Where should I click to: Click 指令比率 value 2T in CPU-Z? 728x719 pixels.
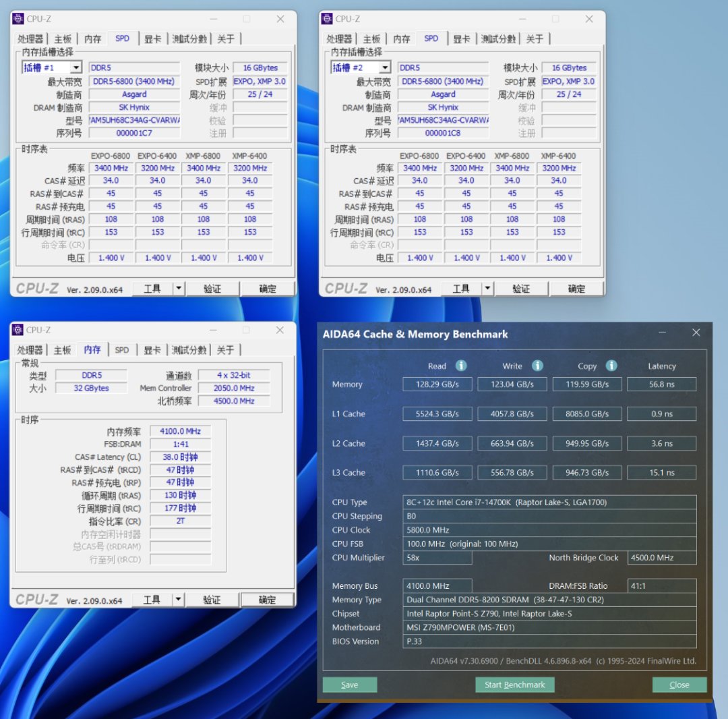coord(180,521)
